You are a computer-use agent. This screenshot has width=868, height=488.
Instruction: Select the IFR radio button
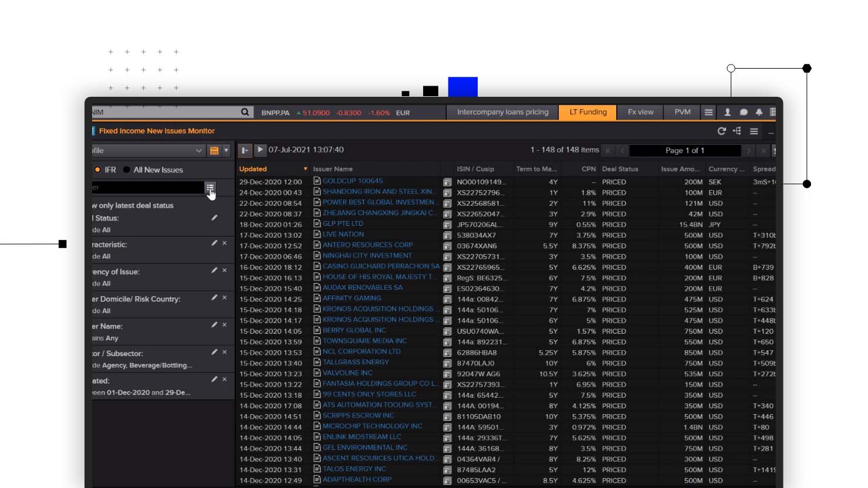click(x=97, y=170)
